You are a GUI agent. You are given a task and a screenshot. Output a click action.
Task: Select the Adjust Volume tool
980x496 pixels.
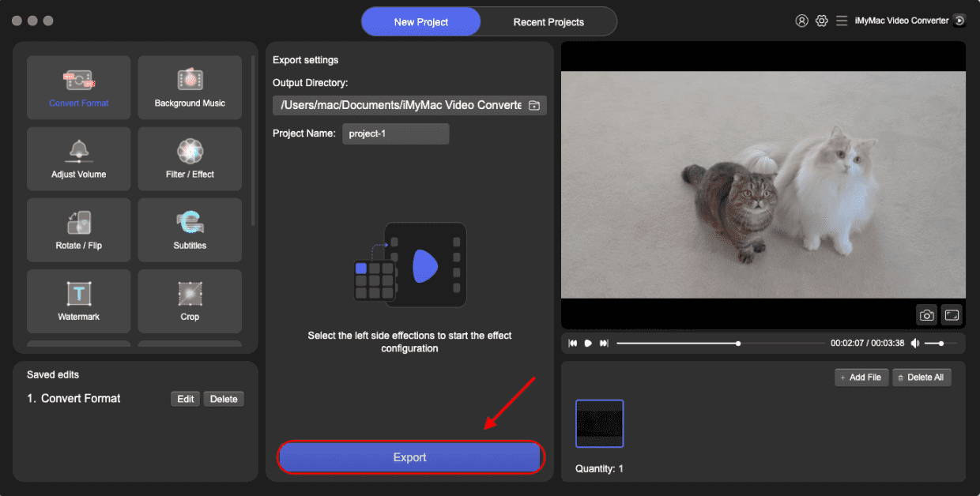[x=78, y=158]
